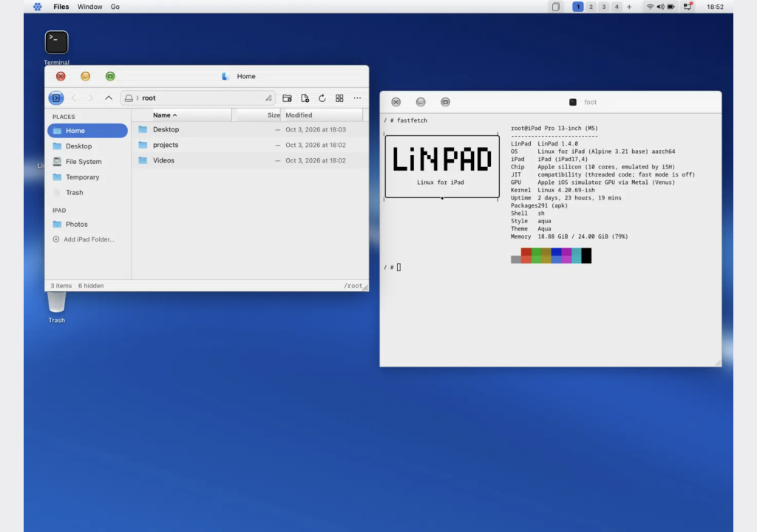757x532 pixels.
Task: Toggle the sidebar button in Files toolbar
Action: tap(56, 98)
